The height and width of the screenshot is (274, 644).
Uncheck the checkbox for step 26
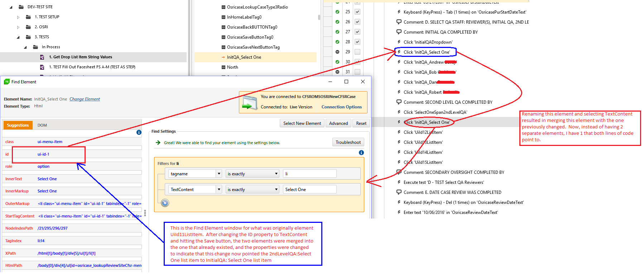tap(357, 22)
